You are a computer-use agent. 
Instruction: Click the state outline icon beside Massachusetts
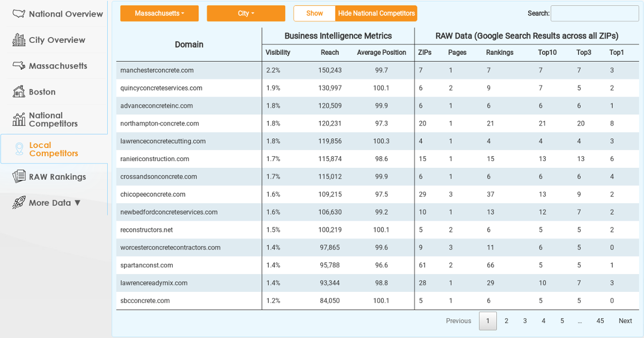pos(19,65)
